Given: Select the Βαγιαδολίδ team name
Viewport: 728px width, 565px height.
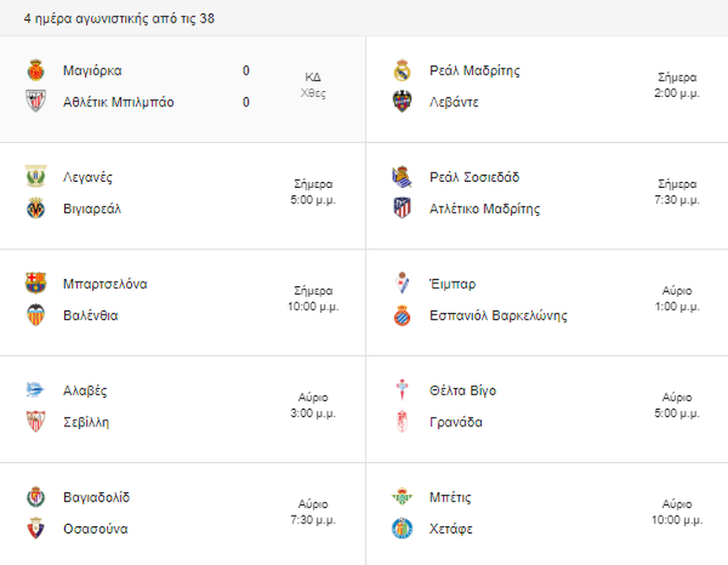Looking at the screenshot, I should point(96,497).
